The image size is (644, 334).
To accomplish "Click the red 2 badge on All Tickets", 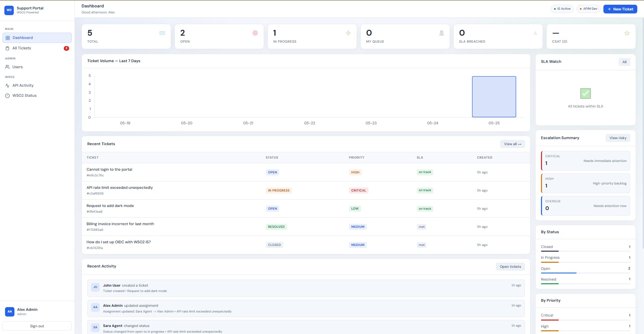I will [66, 48].
